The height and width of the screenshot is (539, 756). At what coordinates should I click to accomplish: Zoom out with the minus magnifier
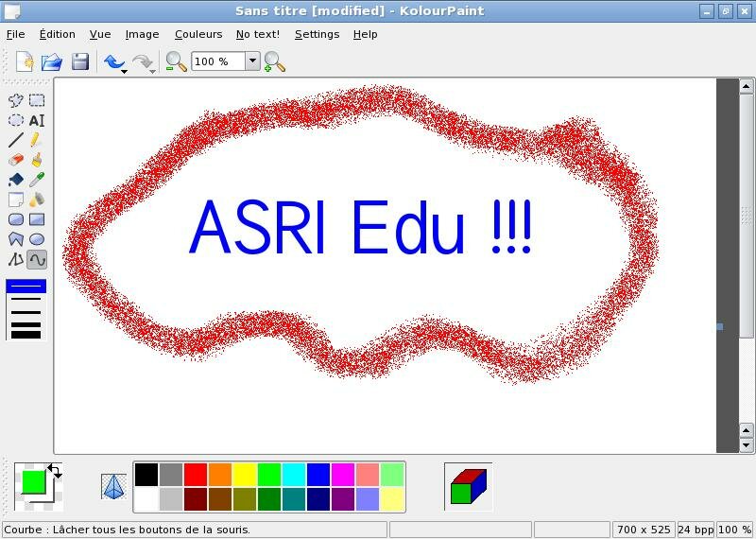(176, 61)
